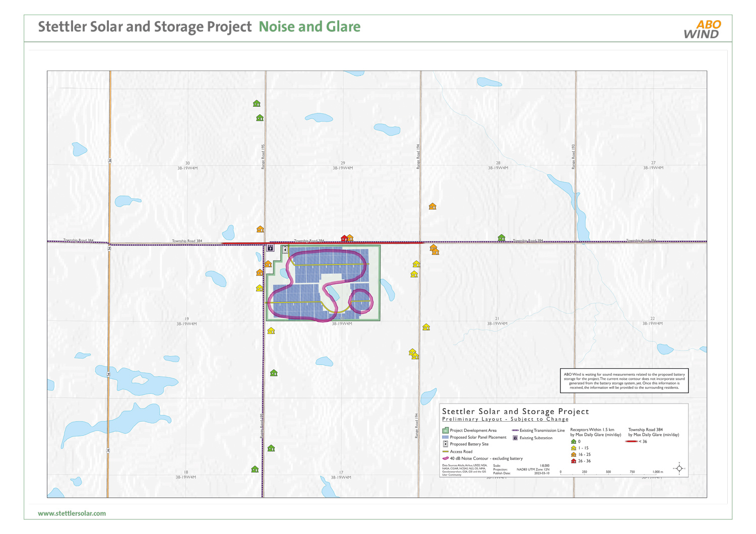The image size is (756, 534).
Task: Select the 'NAD83 UTM Zone 12N' projection text
Action: 533,470
